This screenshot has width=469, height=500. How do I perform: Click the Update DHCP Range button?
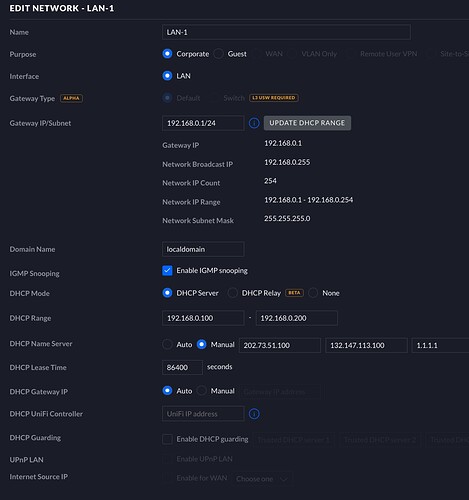(307, 123)
